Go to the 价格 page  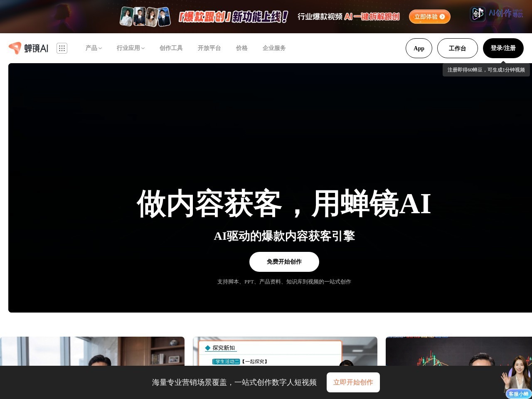pyautogui.click(x=242, y=48)
